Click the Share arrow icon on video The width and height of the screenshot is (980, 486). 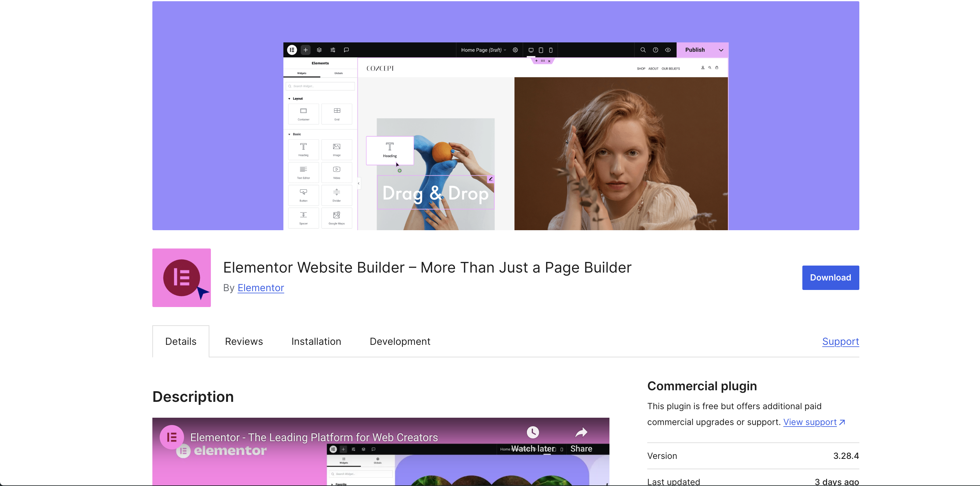pos(581,432)
